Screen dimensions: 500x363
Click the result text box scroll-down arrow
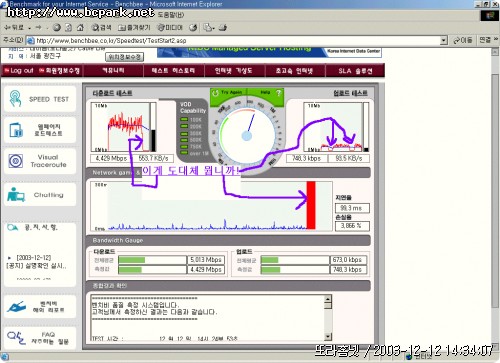point(328,336)
